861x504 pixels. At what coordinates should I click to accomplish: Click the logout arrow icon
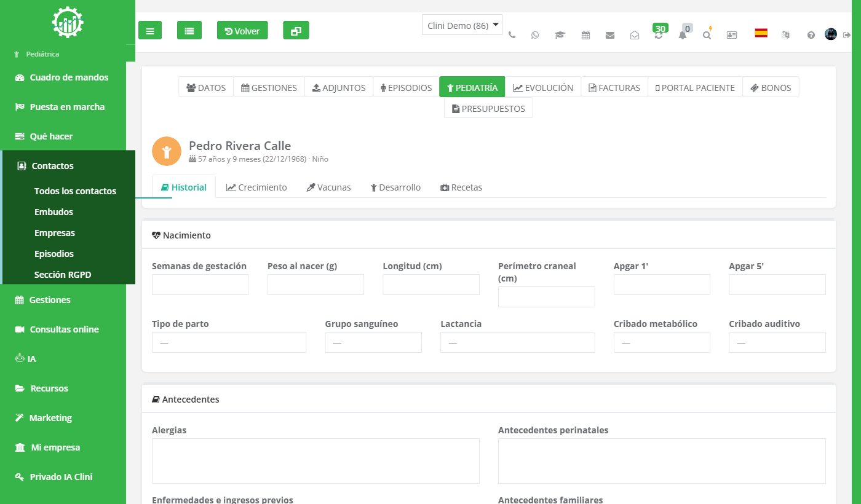(x=847, y=35)
